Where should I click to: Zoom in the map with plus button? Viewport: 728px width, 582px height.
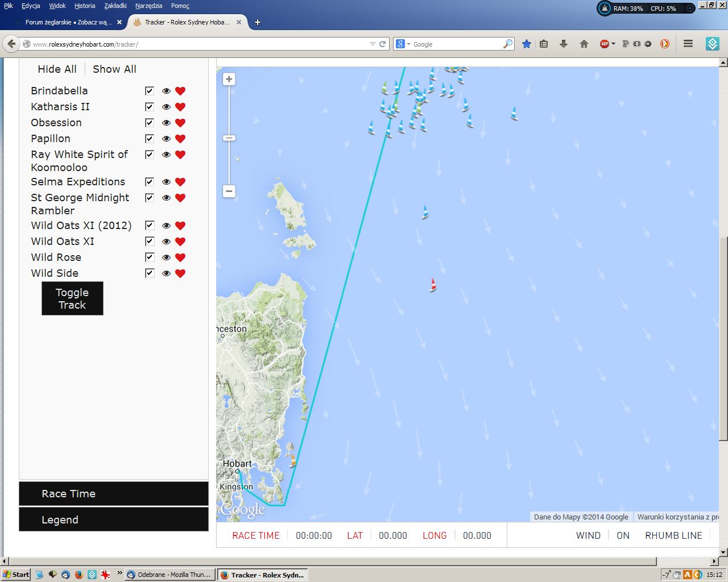[x=229, y=79]
